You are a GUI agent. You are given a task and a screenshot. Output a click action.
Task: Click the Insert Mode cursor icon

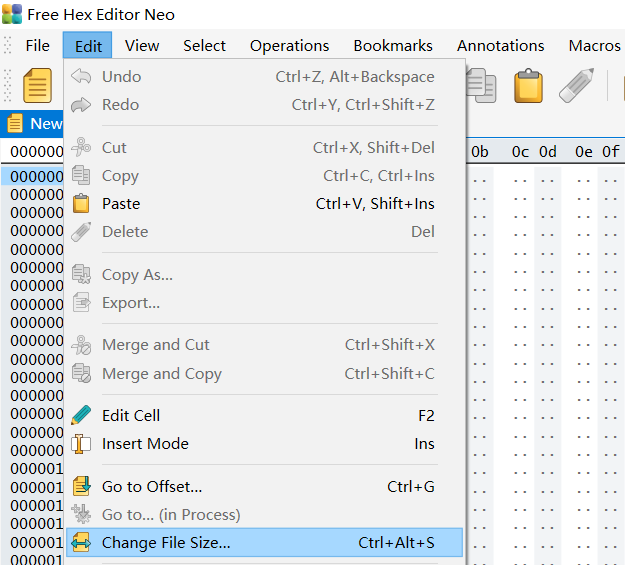(x=81, y=444)
